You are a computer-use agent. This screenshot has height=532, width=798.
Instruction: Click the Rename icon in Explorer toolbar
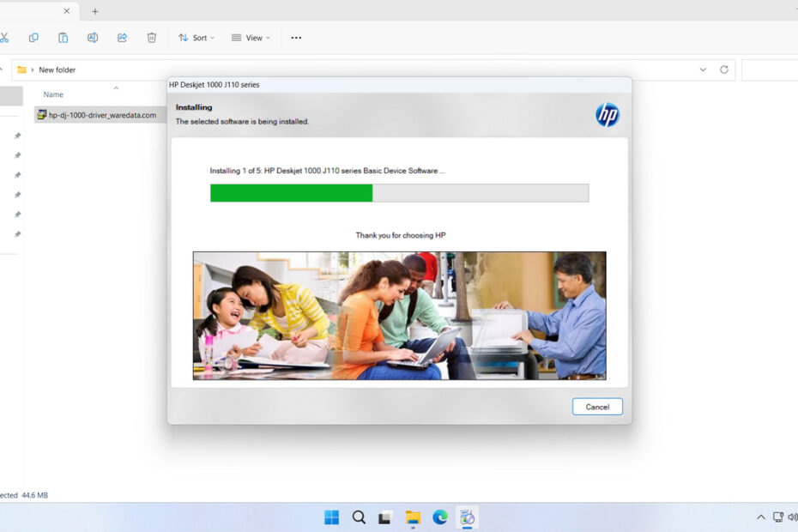click(92, 37)
